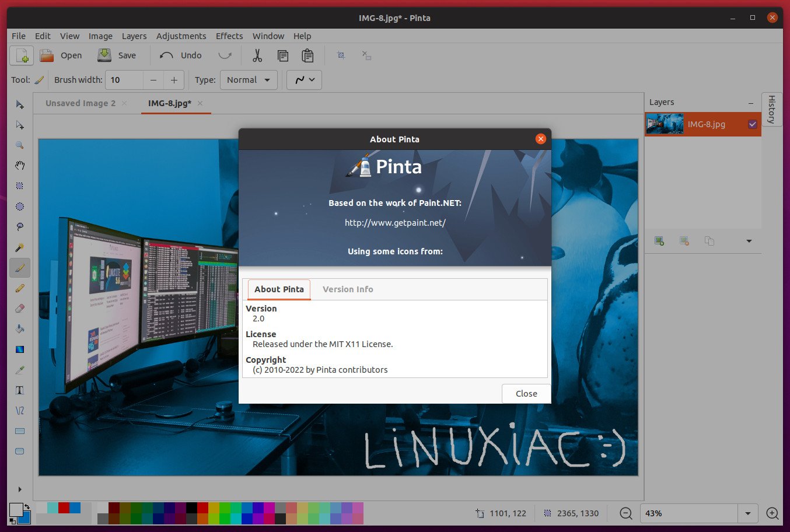Select the Gradient tool

[x=20, y=349]
